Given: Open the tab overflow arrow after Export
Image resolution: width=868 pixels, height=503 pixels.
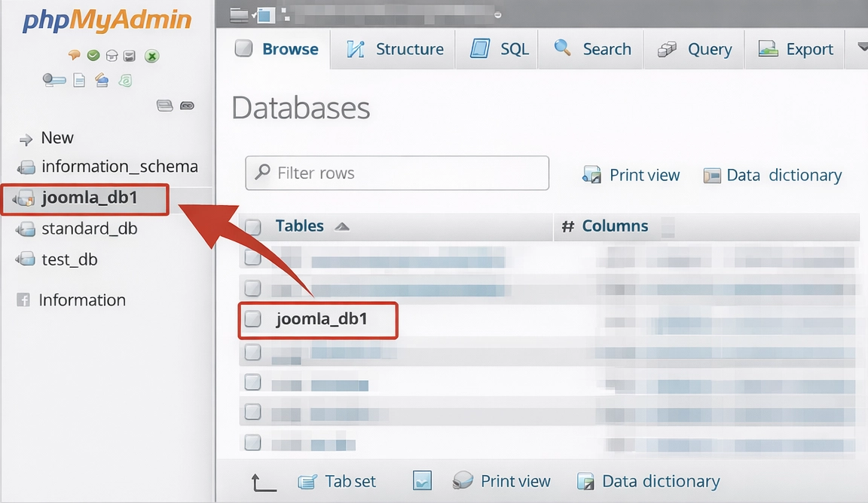Looking at the screenshot, I should point(863,47).
